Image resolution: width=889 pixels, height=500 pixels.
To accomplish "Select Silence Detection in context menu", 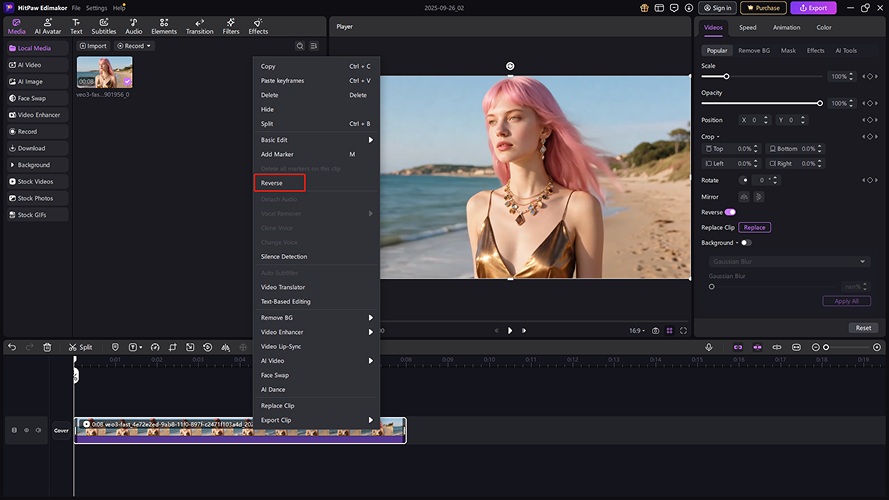I will pos(316,257).
